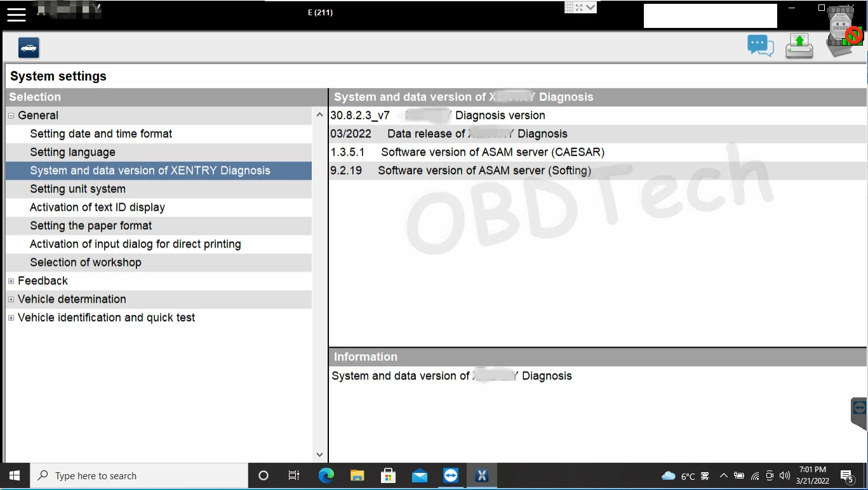Click the Feedback label in the tree

pyautogui.click(x=43, y=281)
